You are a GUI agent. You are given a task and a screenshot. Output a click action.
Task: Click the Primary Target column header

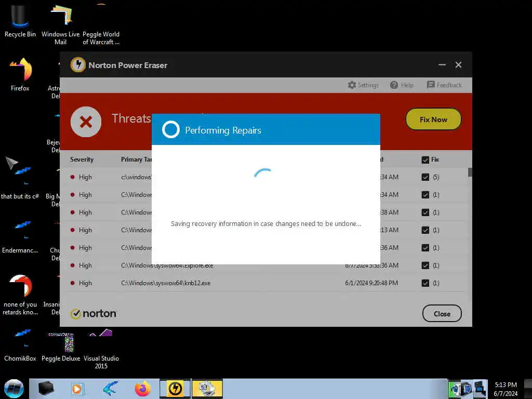pyautogui.click(x=137, y=159)
